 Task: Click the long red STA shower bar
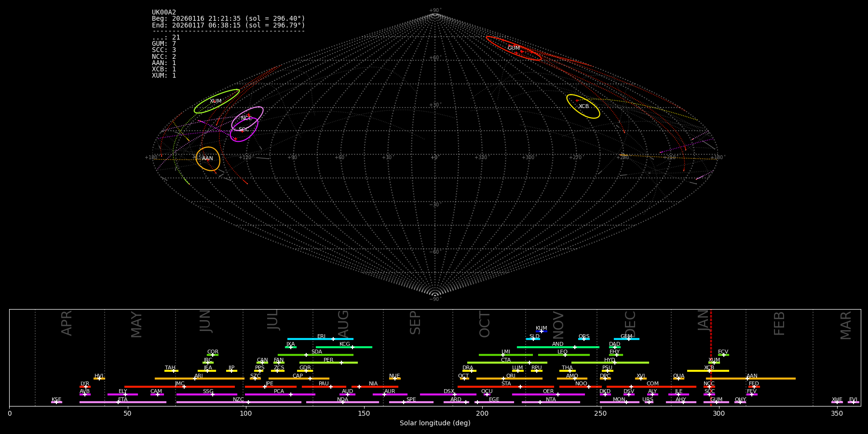click(x=506, y=387)
